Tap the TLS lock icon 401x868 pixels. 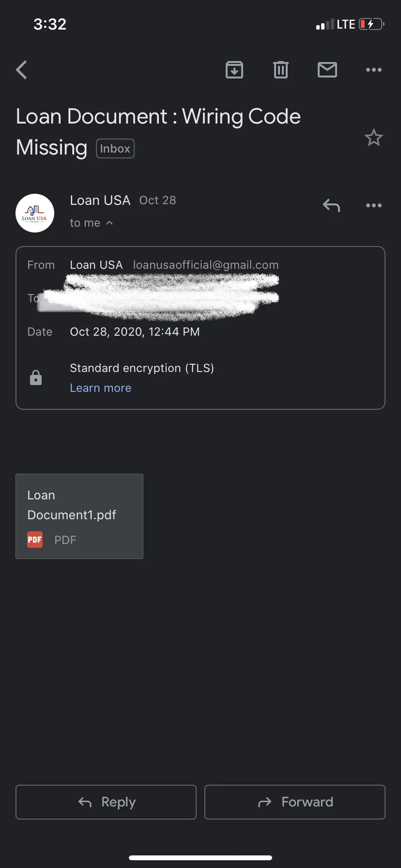point(36,378)
